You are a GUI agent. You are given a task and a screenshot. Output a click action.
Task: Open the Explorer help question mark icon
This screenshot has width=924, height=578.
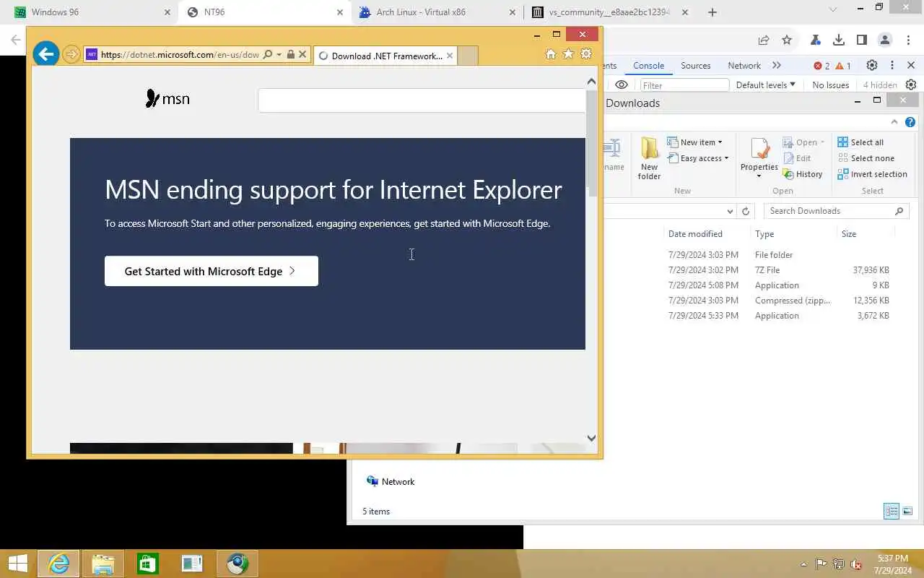910,122
